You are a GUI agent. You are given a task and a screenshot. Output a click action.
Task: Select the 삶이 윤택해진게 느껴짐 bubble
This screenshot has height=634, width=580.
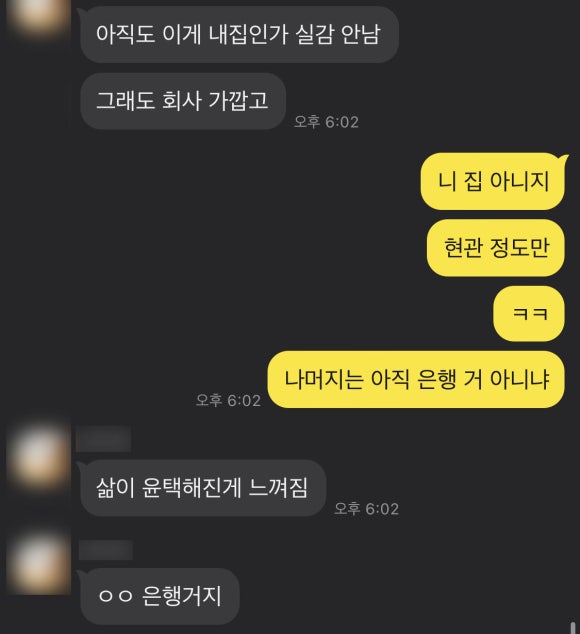point(203,488)
